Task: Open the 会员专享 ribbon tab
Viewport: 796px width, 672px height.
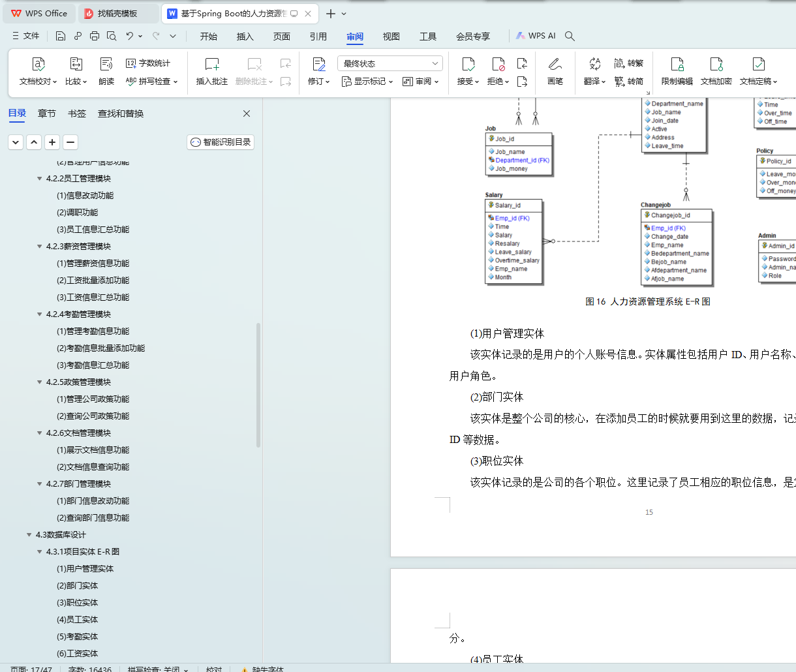Action: (x=473, y=37)
